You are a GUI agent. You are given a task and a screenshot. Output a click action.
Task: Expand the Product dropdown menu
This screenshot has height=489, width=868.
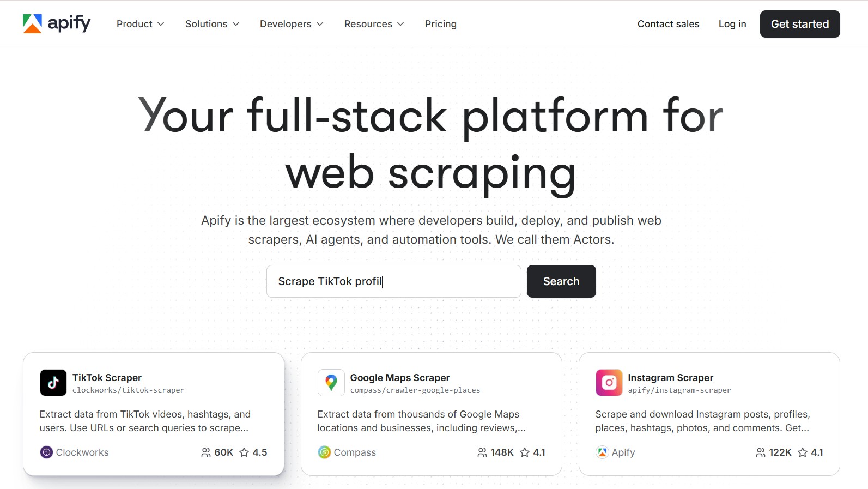point(139,24)
